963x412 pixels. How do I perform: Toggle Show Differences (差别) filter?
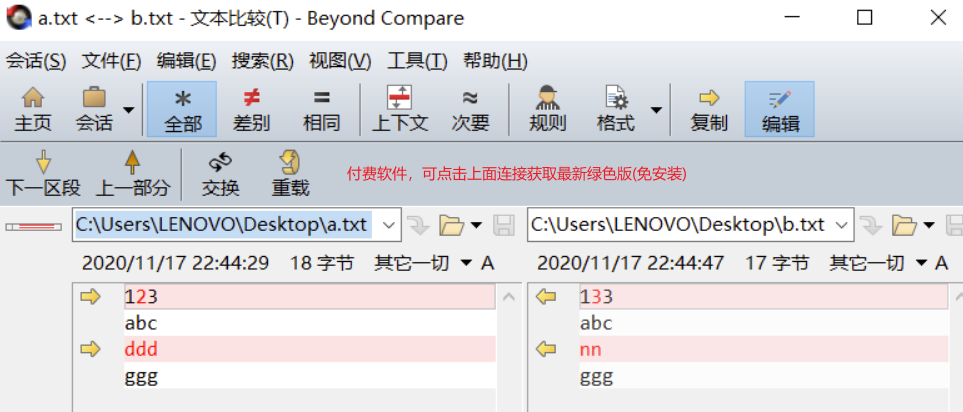251,109
